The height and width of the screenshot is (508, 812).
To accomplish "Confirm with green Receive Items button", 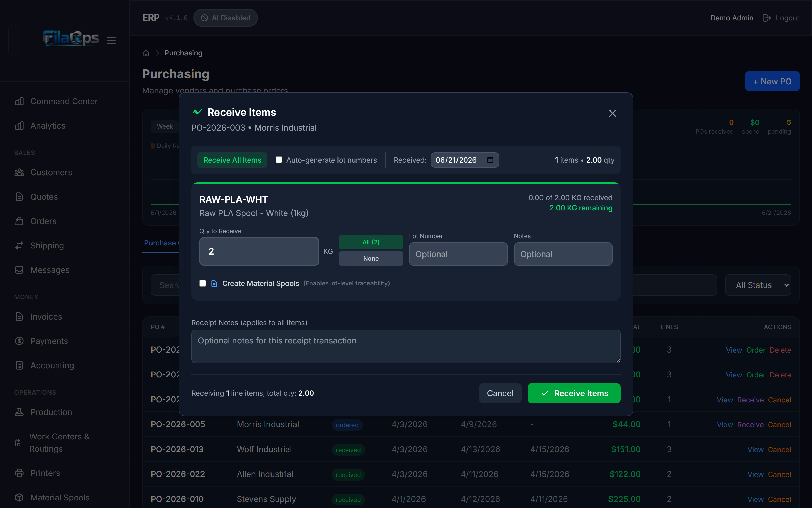I will [574, 393].
